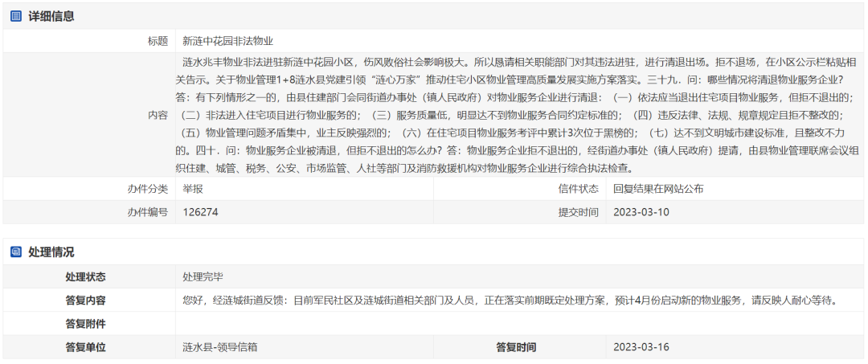Screen dimensions: 868x364
Task: Click the empty 答复附件 attachment cell
Action: click(514, 324)
